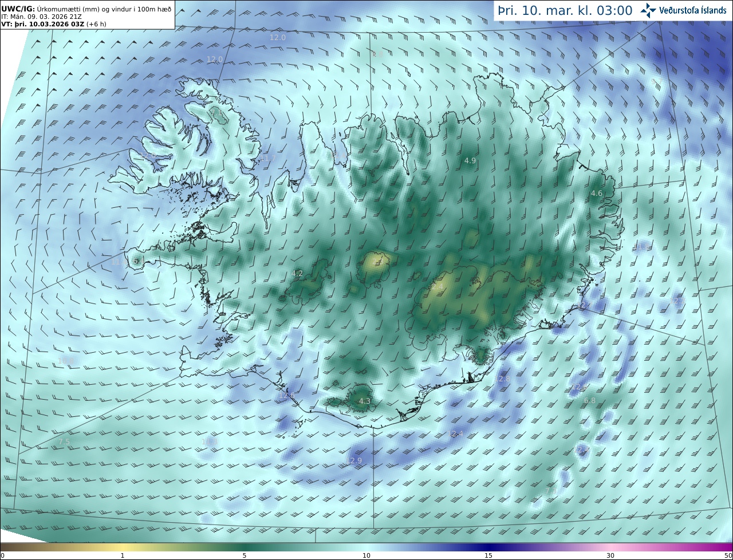733x560 pixels.
Task: Click the 10 tick on the color scale
Action: (366, 556)
